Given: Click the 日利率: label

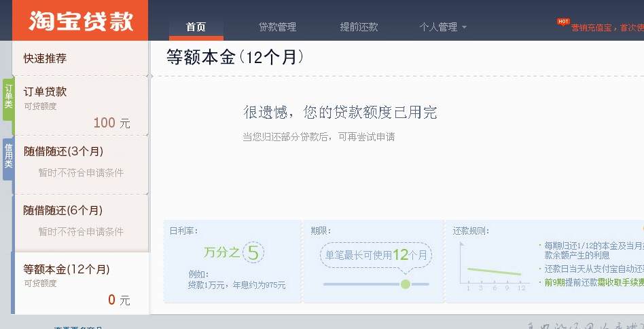Looking at the screenshot, I should point(183,231).
